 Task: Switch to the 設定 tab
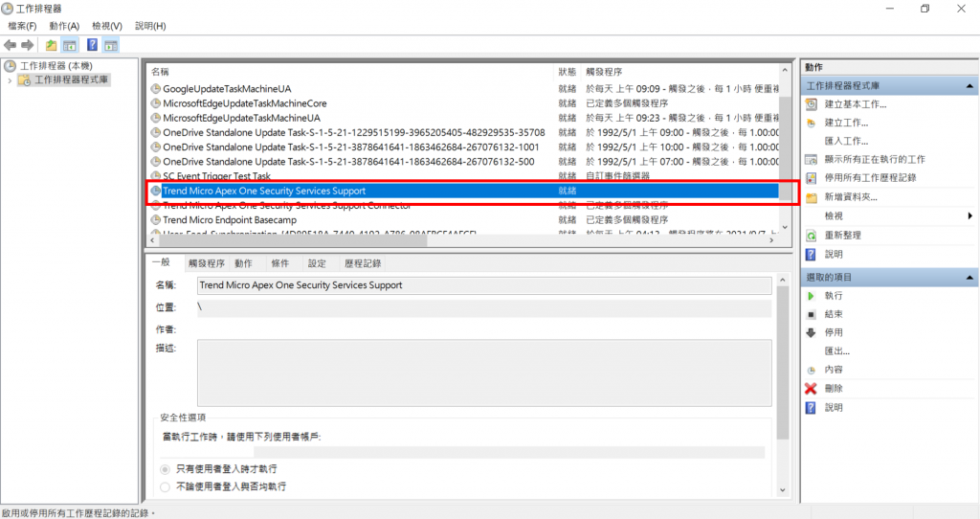[x=317, y=263]
